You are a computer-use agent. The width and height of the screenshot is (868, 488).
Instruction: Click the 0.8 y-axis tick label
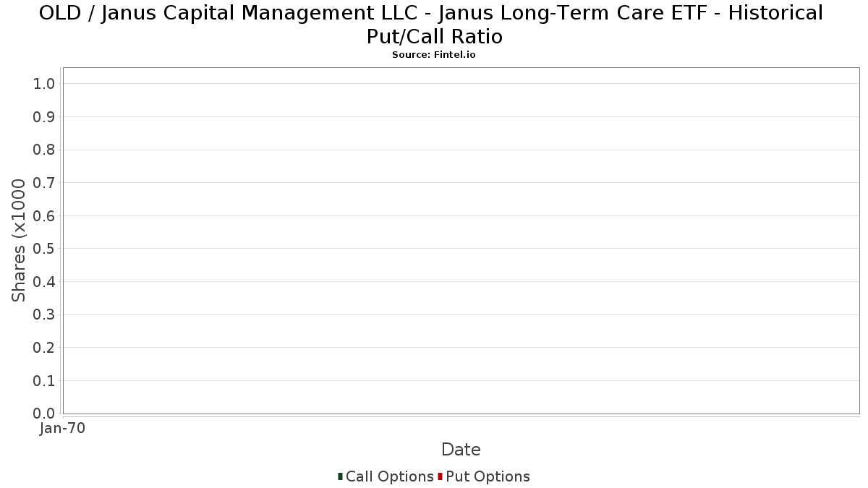point(44,150)
